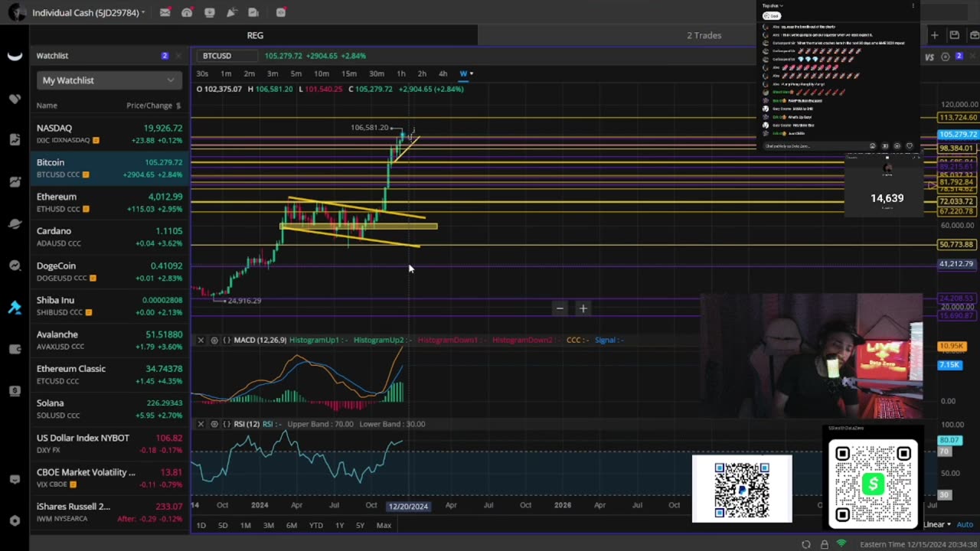Expand the My Watchlist dropdown

(109, 80)
